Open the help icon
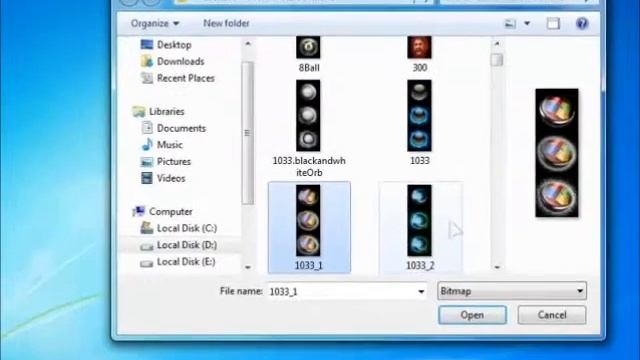Viewport: 640px width, 360px height. tap(582, 23)
